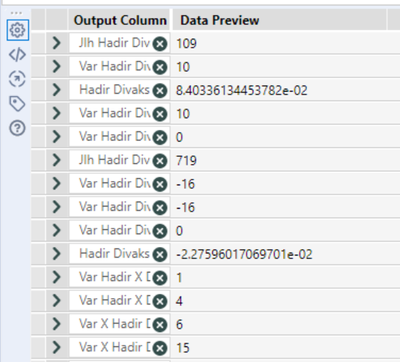The width and height of the screenshot is (400, 362).
Task: Click the Output Column header
Action: click(x=120, y=20)
